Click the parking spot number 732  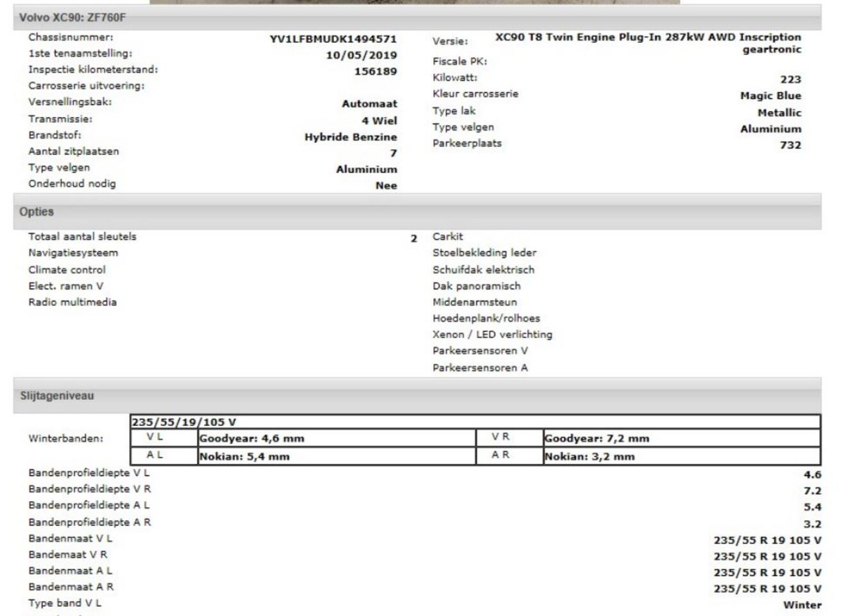[x=791, y=145]
